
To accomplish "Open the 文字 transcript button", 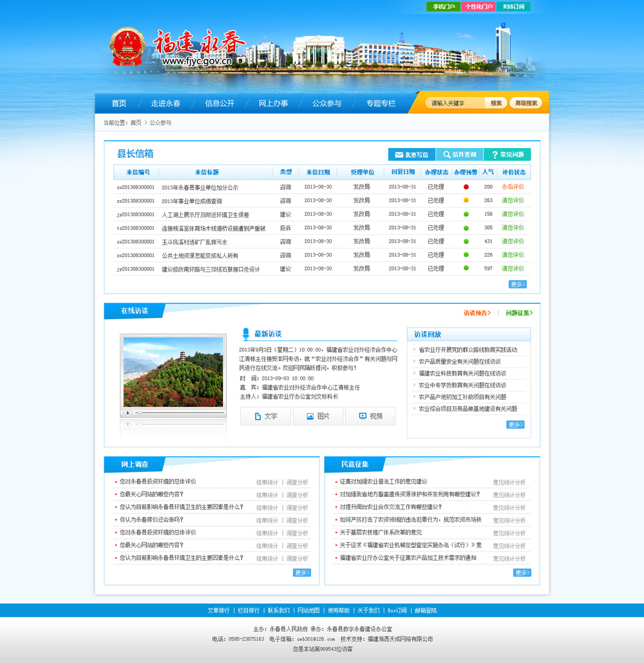I will 265,416.
